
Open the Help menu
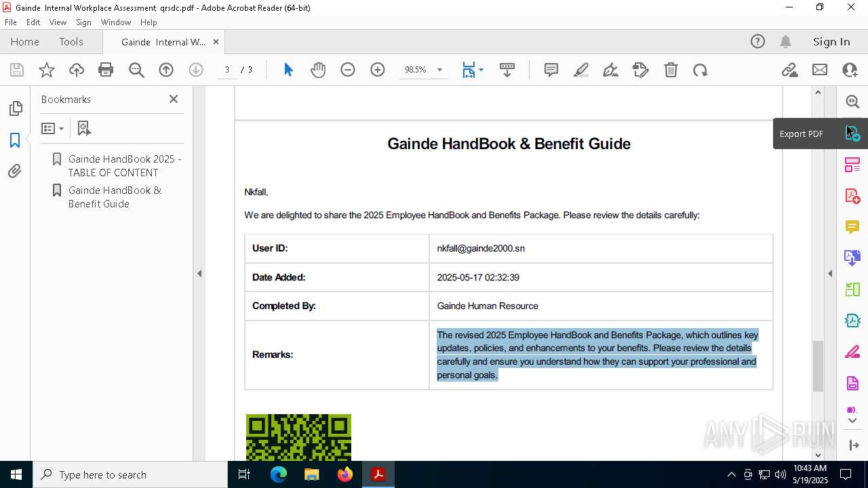click(x=149, y=22)
